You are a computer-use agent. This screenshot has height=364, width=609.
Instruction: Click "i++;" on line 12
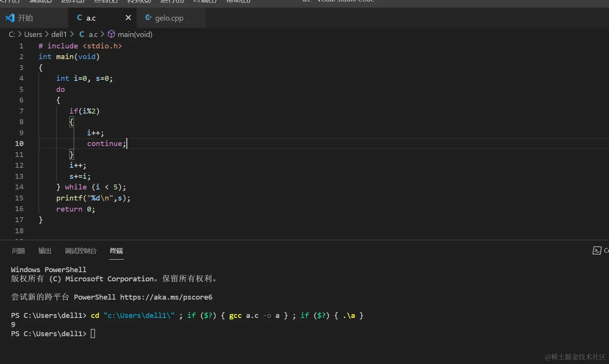click(78, 165)
